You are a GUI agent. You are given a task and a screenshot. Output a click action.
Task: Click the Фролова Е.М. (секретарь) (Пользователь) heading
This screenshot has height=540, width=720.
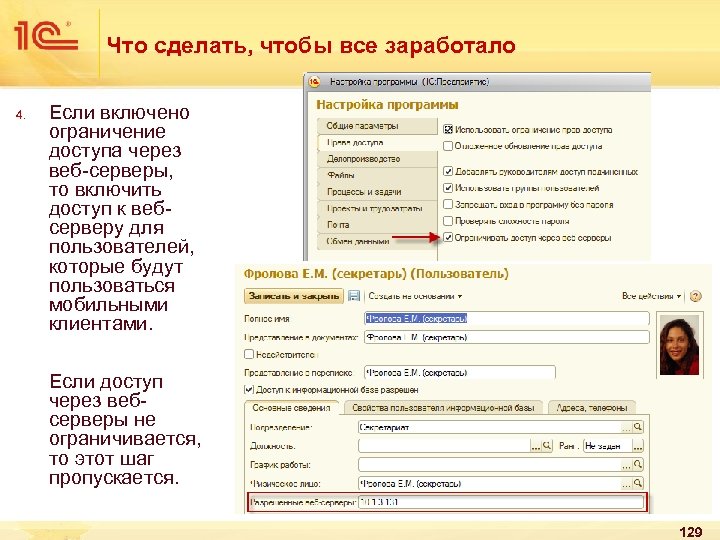376,274
